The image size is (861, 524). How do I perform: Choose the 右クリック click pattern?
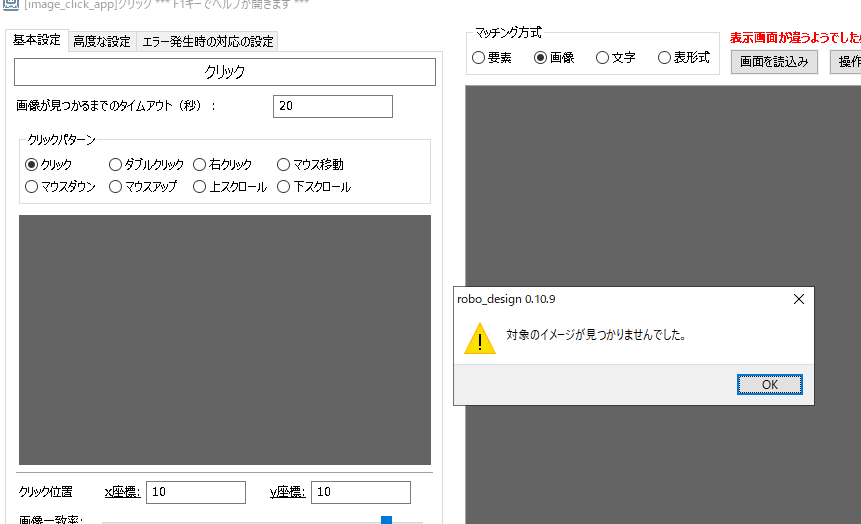click(200, 165)
